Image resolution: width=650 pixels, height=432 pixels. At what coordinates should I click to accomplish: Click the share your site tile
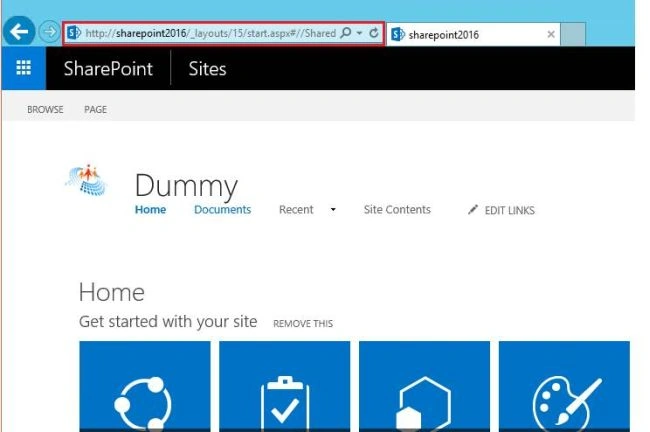click(145, 386)
